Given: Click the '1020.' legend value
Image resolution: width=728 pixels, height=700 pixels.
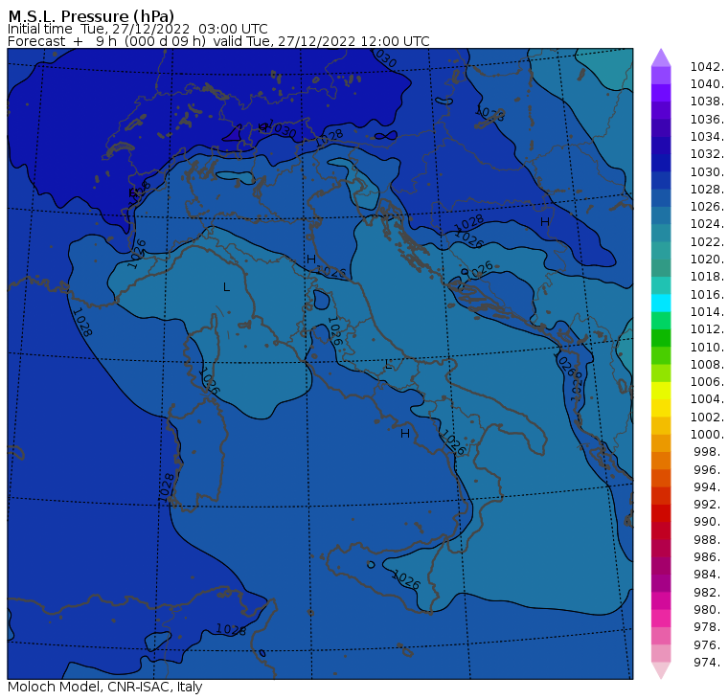Looking at the screenshot, I should [707, 259].
